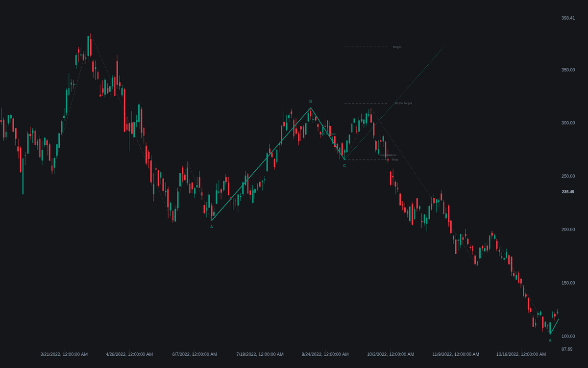Click the 6/7/2022 date axis label
The image size is (588, 368).
(195, 354)
